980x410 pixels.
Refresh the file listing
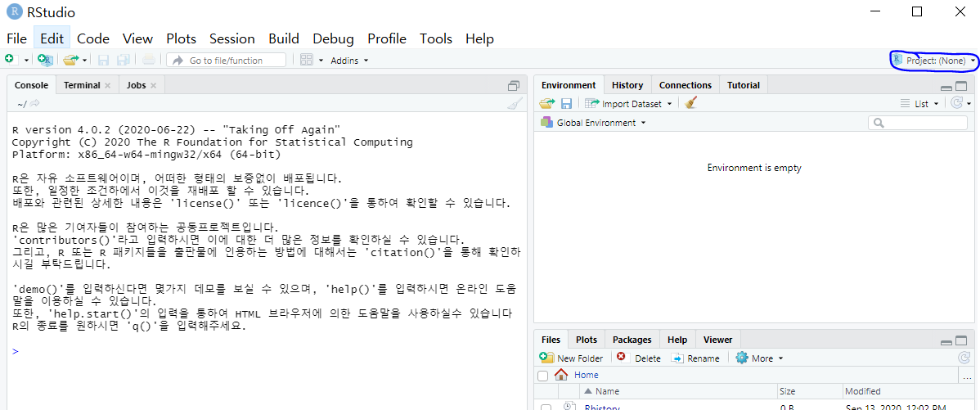[964, 358]
